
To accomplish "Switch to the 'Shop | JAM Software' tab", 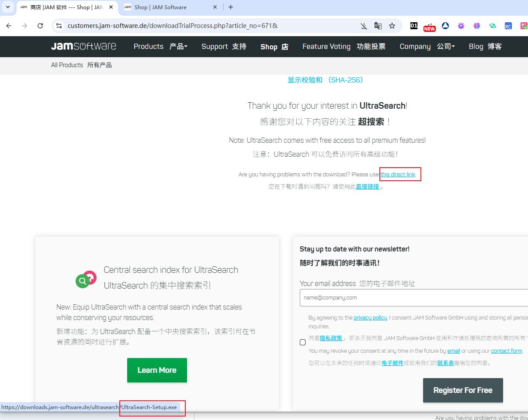I will click(x=171, y=7).
